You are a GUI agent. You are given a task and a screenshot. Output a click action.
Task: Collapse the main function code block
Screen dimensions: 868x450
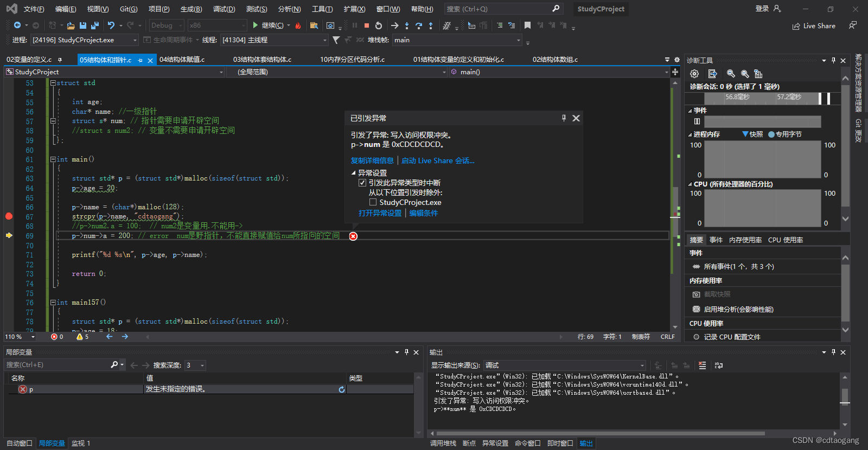(53, 159)
